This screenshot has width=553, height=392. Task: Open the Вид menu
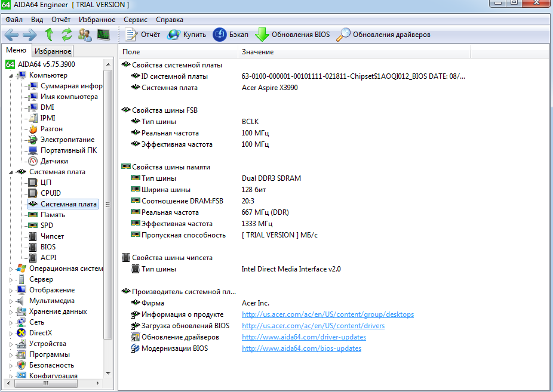pyautogui.click(x=37, y=20)
